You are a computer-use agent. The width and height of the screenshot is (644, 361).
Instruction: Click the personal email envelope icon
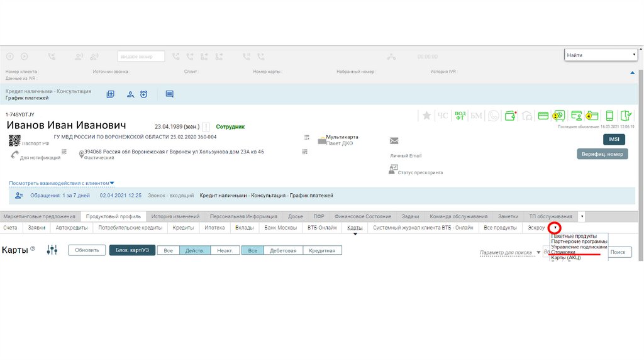point(394,141)
